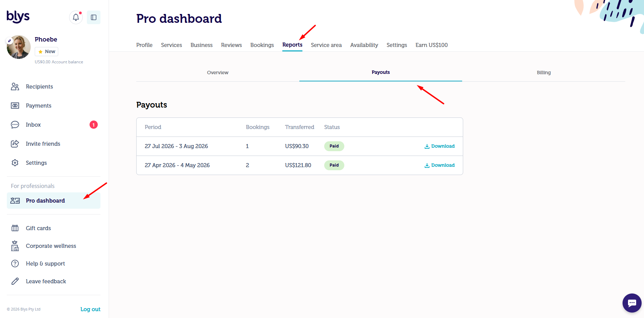Screen dimensions: 644x318
Task: Click the New star rating badge
Action: (x=47, y=51)
